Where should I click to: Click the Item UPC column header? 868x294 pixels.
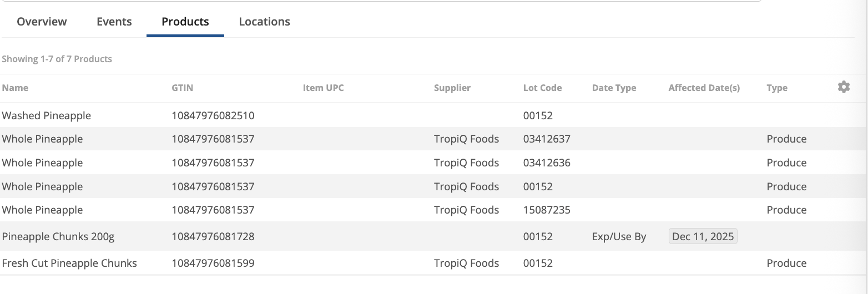[323, 88]
